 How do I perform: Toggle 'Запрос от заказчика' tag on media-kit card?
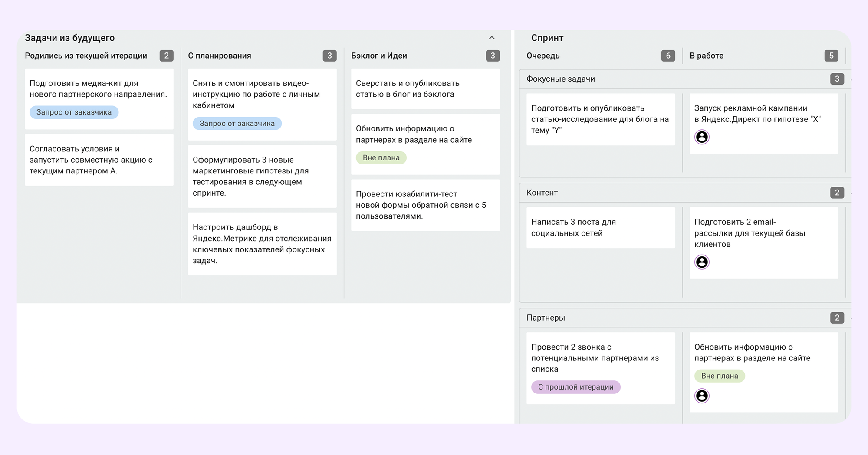[74, 112]
